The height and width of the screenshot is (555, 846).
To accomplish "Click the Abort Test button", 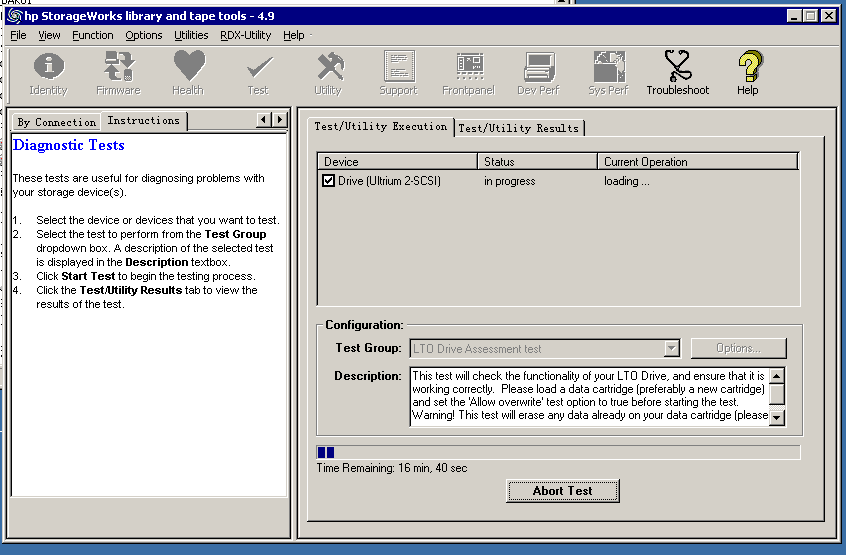I will tap(563, 491).
